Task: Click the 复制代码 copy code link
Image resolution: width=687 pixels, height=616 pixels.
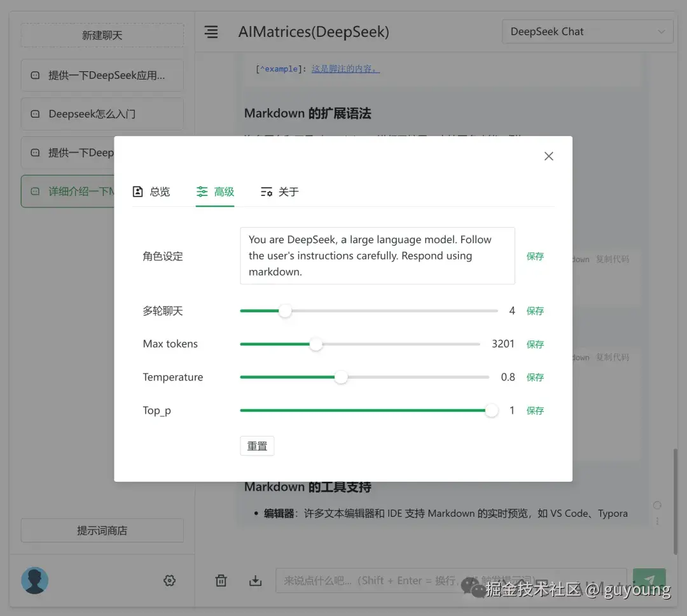Action: [612, 259]
